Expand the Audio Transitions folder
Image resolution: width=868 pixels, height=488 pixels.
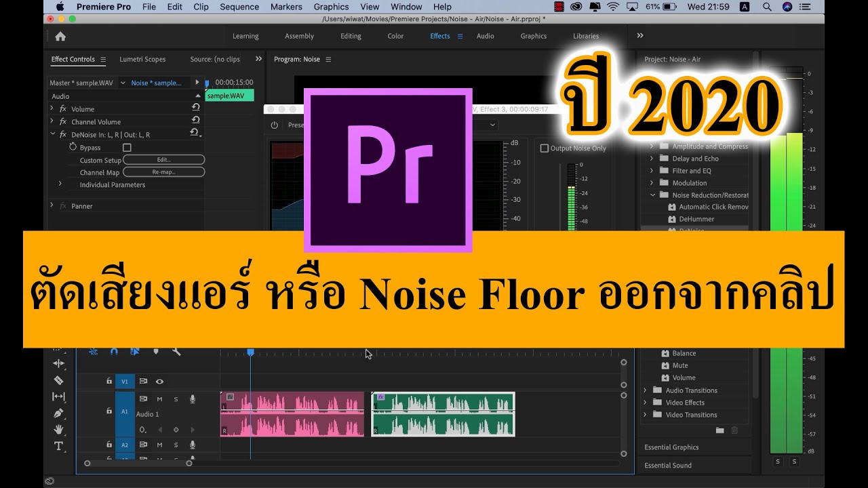tap(645, 390)
